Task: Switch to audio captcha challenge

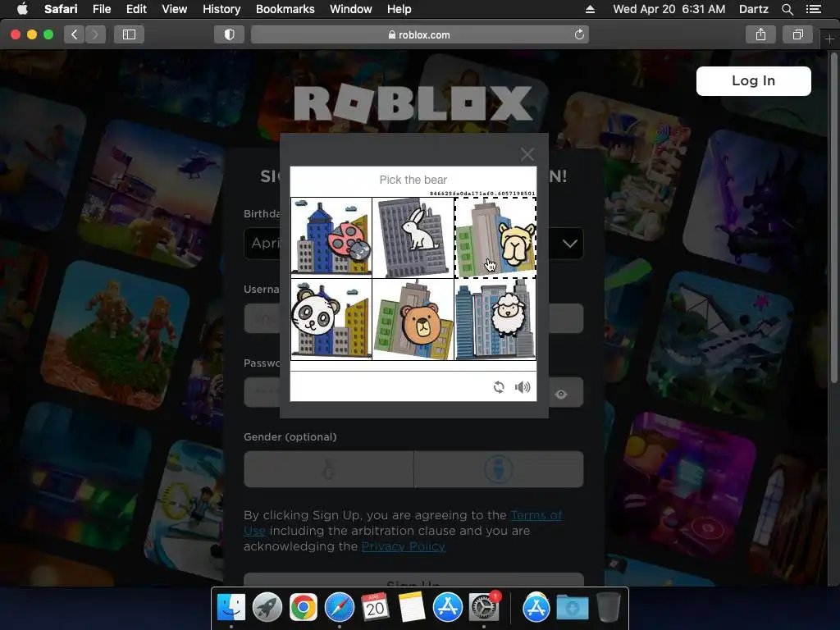Action: (523, 387)
